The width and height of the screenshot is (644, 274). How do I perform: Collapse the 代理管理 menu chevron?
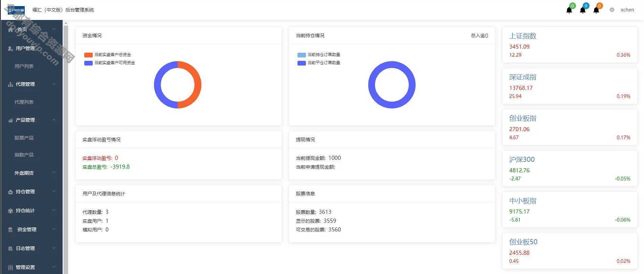point(54,84)
